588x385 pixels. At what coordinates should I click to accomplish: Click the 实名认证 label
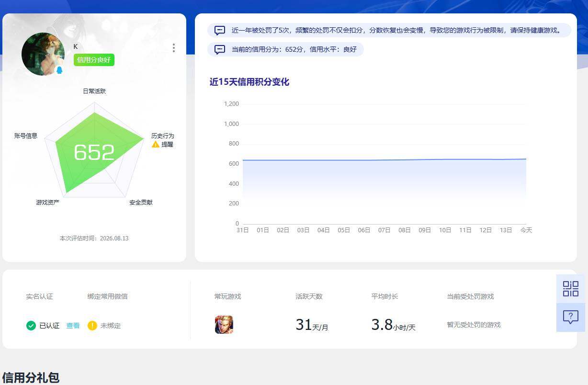[40, 296]
